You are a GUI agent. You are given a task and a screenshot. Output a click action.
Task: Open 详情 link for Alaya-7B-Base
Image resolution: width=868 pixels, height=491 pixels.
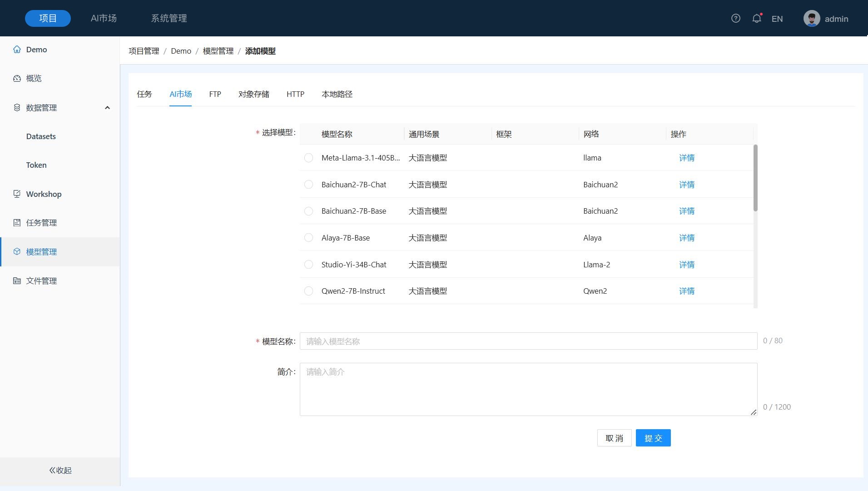pyautogui.click(x=686, y=238)
